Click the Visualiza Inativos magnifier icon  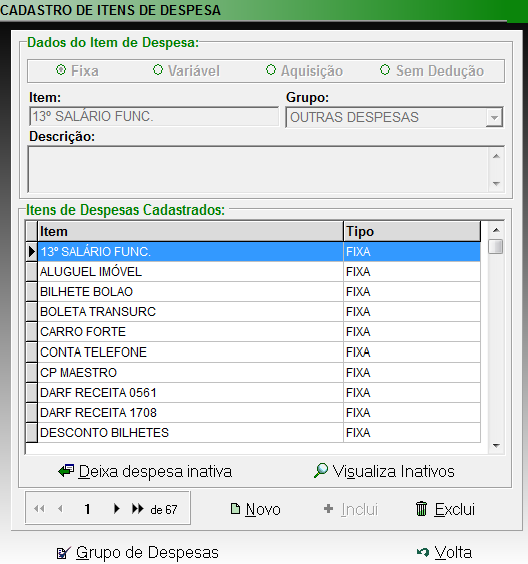[x=321, y=470]
